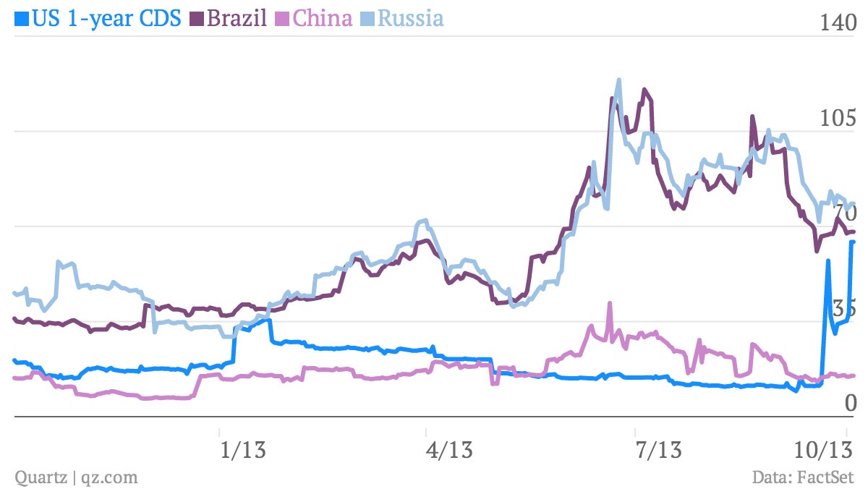Click the 0 y-axis value label
868x489 pixels.
click(850, 404)
